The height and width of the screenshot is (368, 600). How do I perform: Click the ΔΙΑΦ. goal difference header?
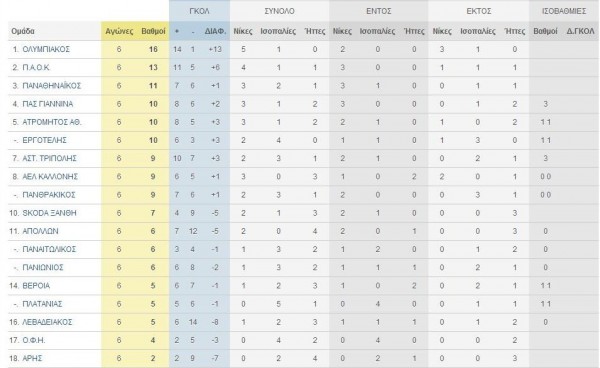[215, 31]
